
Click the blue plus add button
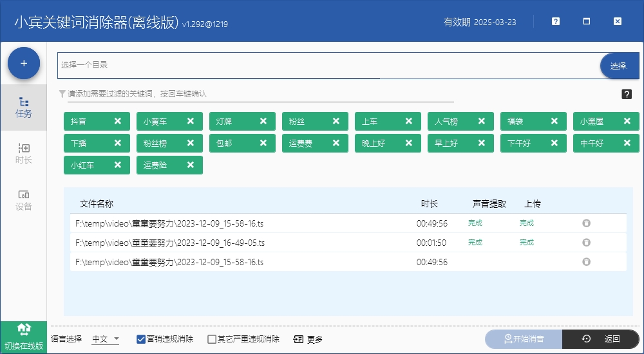click(x=24, y=63)
